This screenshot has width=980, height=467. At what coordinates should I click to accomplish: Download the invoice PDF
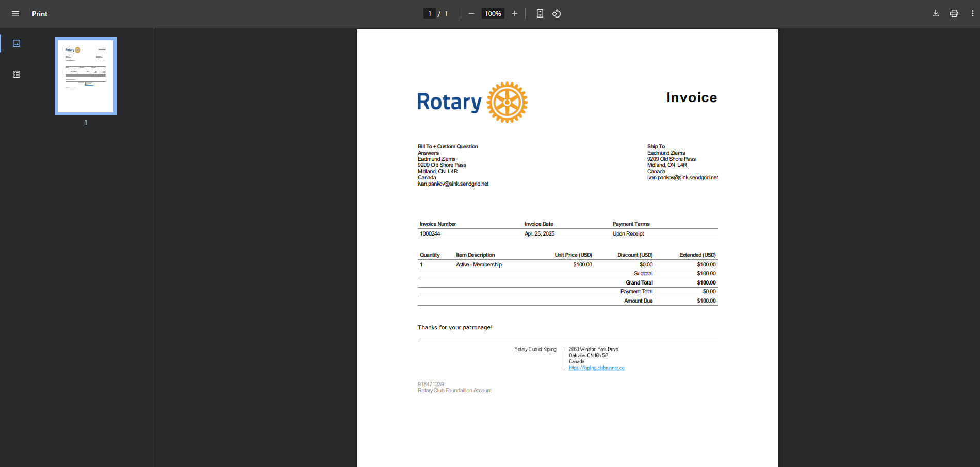[x=935, y=14]
